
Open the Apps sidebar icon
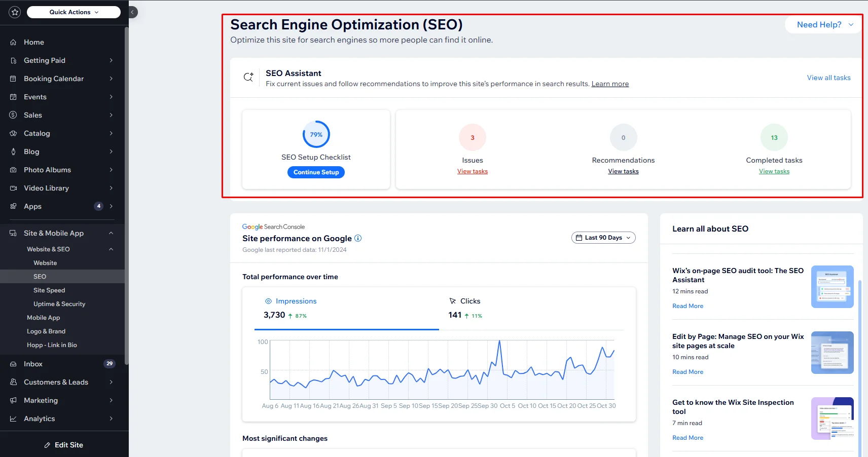14,206
